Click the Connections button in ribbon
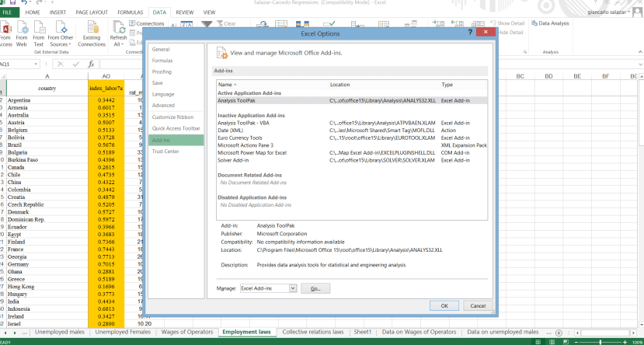 click(x=147, y=24)
